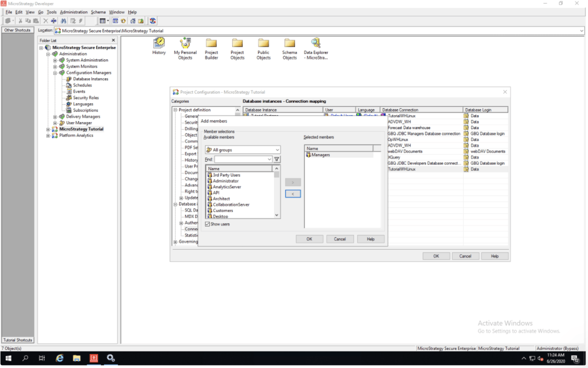
Task: Expand the System Administration tree node
Action: pos(55,60)
